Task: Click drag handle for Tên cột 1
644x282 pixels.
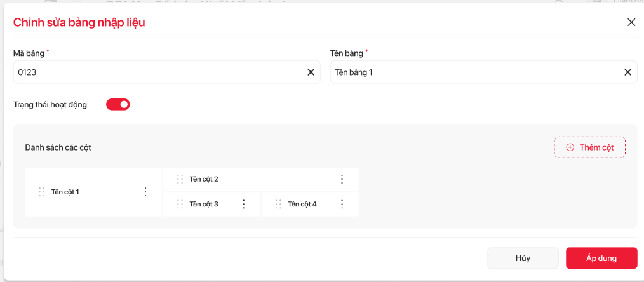Action: click(x=42, y=192)
